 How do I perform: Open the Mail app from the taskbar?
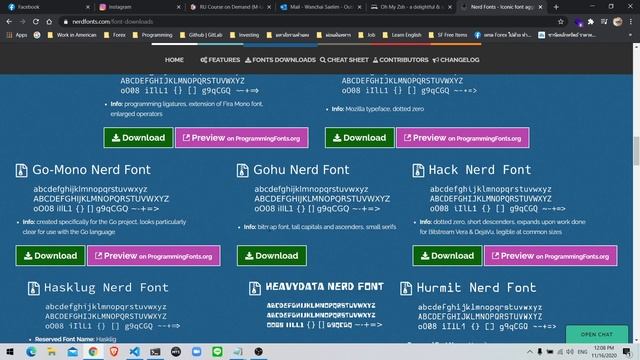pos(73,351)
